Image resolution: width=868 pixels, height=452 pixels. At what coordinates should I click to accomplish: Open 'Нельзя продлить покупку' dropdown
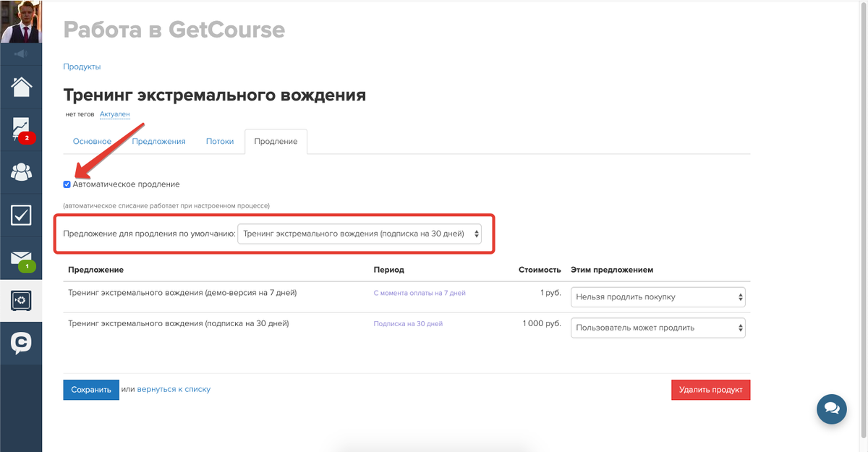point(658,297)
